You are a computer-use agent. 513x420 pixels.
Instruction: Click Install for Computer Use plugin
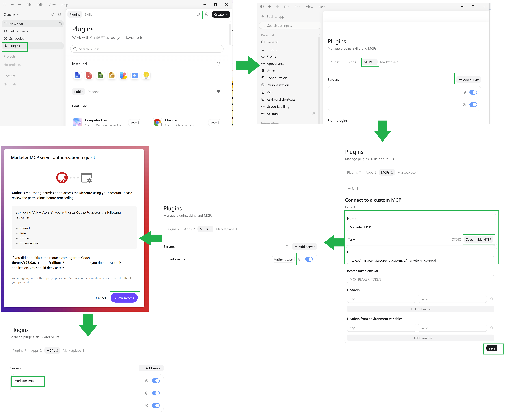[135, 123]
